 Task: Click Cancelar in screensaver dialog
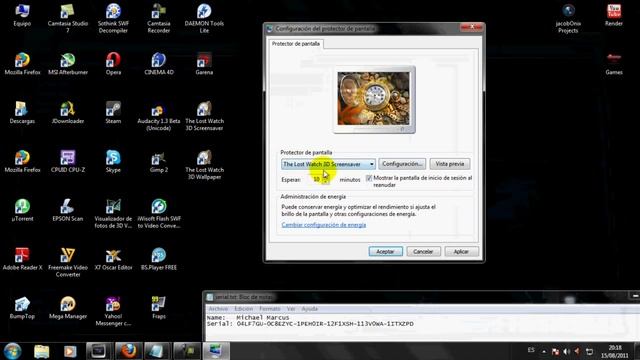[423, 251]
